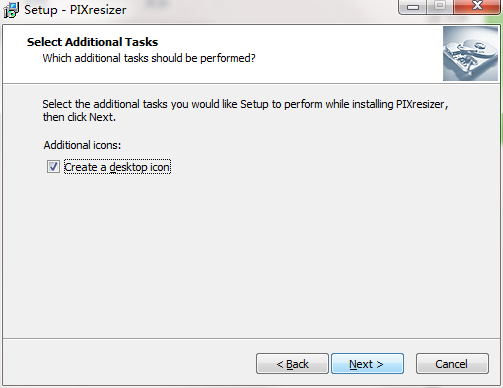Minimize the PIXresizer Setup window
503x388 pixels.
413,6
